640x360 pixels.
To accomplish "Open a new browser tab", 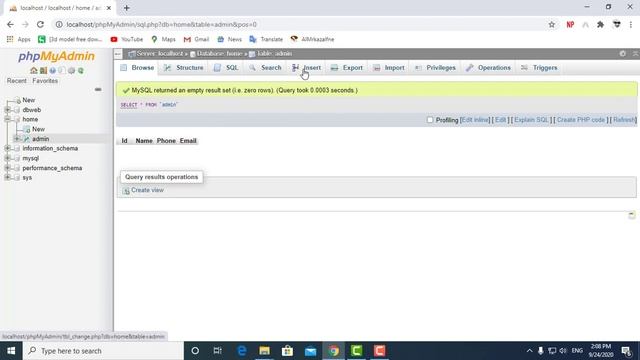I will tap(127, 8).
